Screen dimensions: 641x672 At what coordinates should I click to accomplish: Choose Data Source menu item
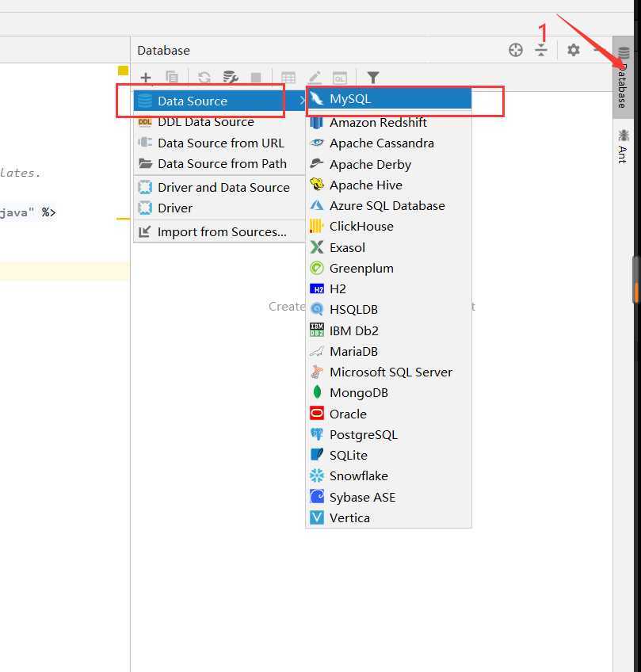tap(219, 101)
